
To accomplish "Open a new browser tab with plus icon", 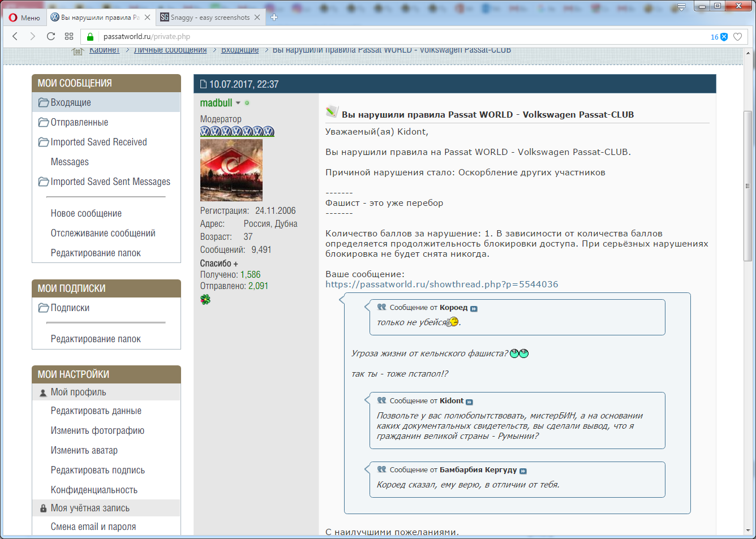I will coord(274,18).
